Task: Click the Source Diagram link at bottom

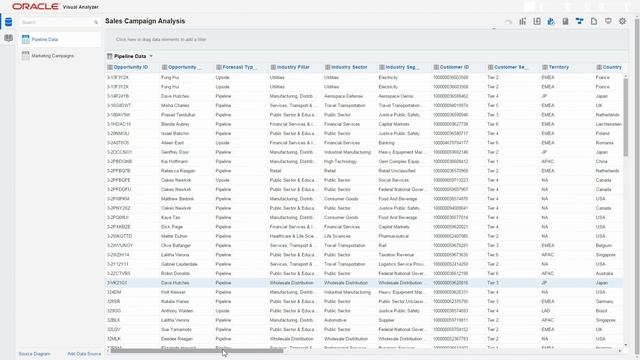Action: point(34,354)
